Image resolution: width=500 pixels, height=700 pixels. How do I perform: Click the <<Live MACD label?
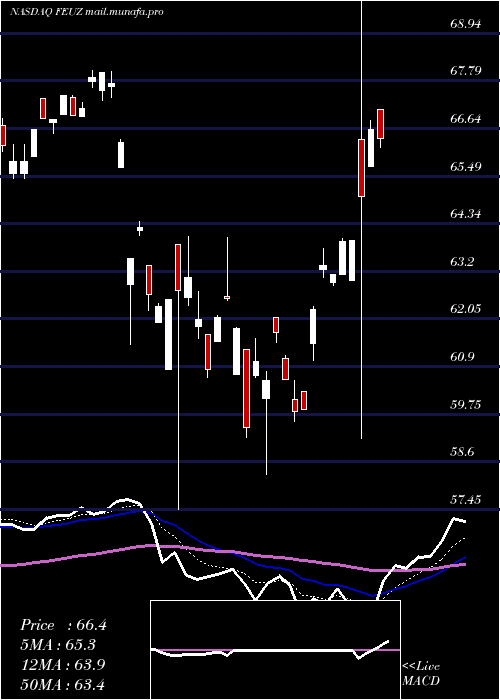click(421, 674)
